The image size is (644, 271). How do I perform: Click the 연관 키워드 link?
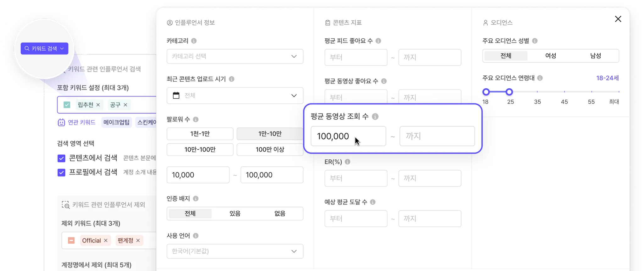[x=81, y=122]
